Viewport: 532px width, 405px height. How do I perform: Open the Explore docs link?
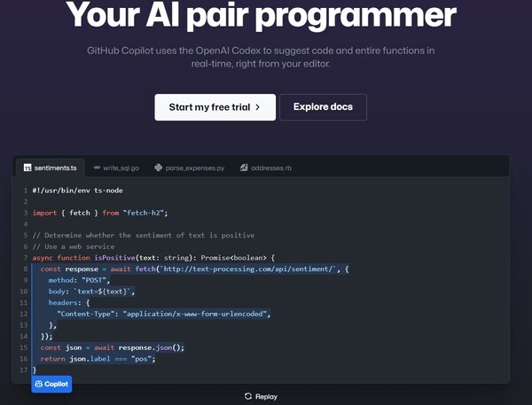pyautogui.click(x=323, y=107)
